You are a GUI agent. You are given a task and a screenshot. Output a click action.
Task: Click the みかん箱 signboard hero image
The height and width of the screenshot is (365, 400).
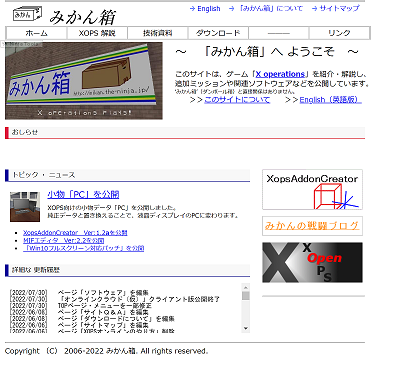[x=84, y=81]
